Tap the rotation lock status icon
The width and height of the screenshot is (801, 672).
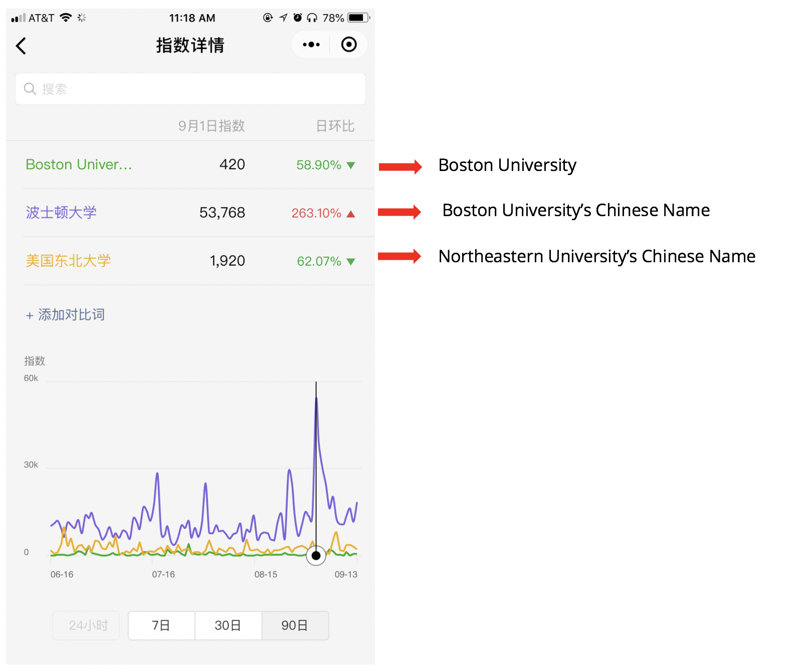[x=268, y=18]
